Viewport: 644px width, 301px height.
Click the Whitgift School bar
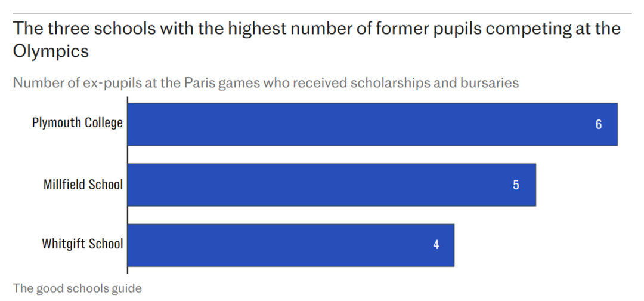(x=290, y=245)
